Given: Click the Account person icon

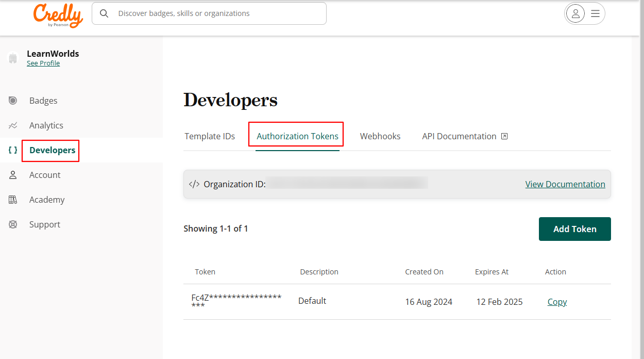Looking at the screenshot, I should (x=13, y=175).
